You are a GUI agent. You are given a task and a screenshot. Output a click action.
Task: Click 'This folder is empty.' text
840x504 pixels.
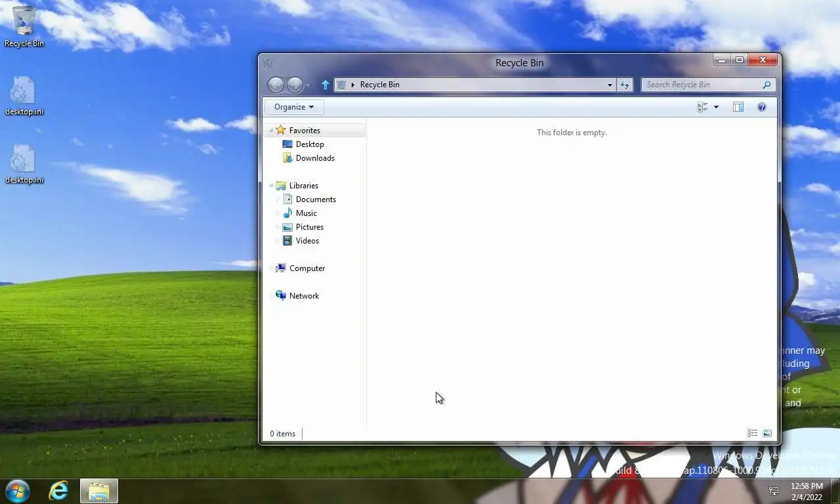pos(572,133)
